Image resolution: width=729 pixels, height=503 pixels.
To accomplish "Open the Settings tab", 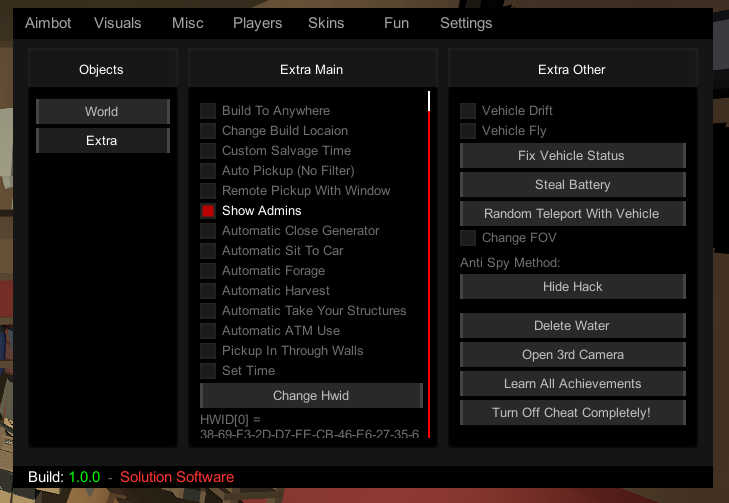I will 466,23.
